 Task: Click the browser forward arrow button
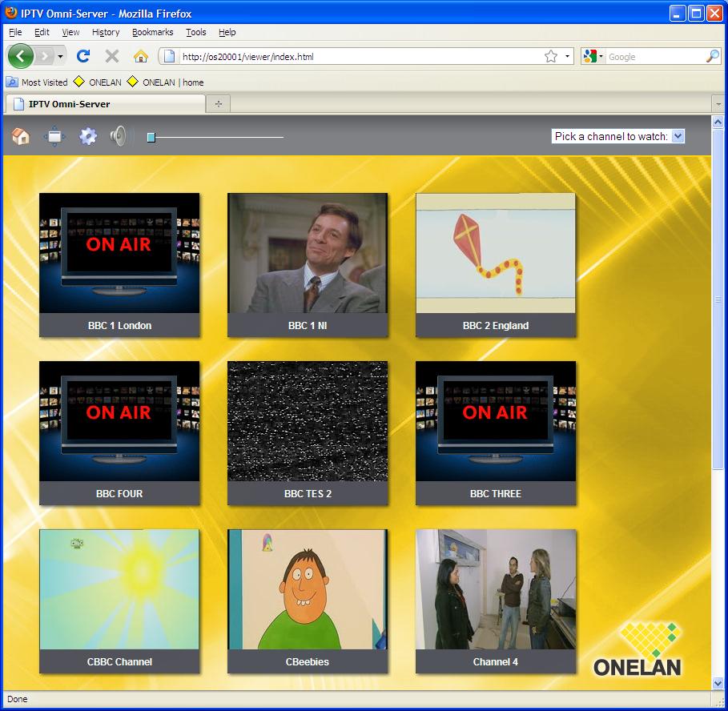(x=45, y=57)
